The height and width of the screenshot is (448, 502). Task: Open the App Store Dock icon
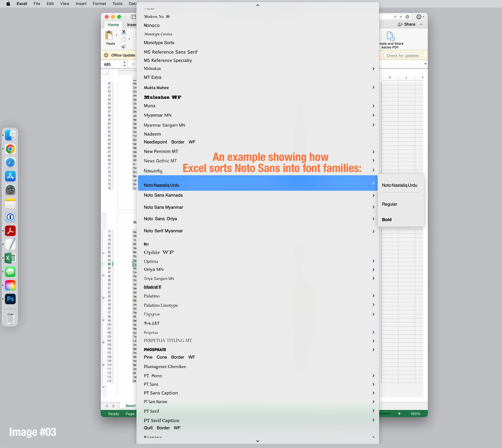10,176
